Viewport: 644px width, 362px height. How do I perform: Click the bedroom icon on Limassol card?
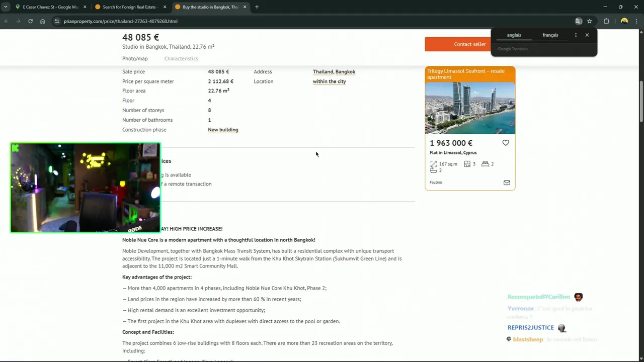485,164
